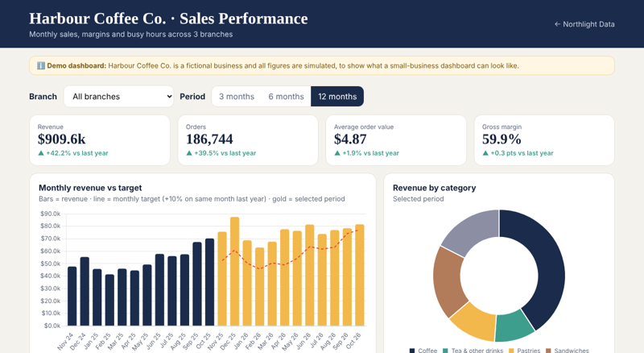This screenshot has width=644, height=353.
Task: Click the Orders 186,744 card
Action: tap(248, 140)
